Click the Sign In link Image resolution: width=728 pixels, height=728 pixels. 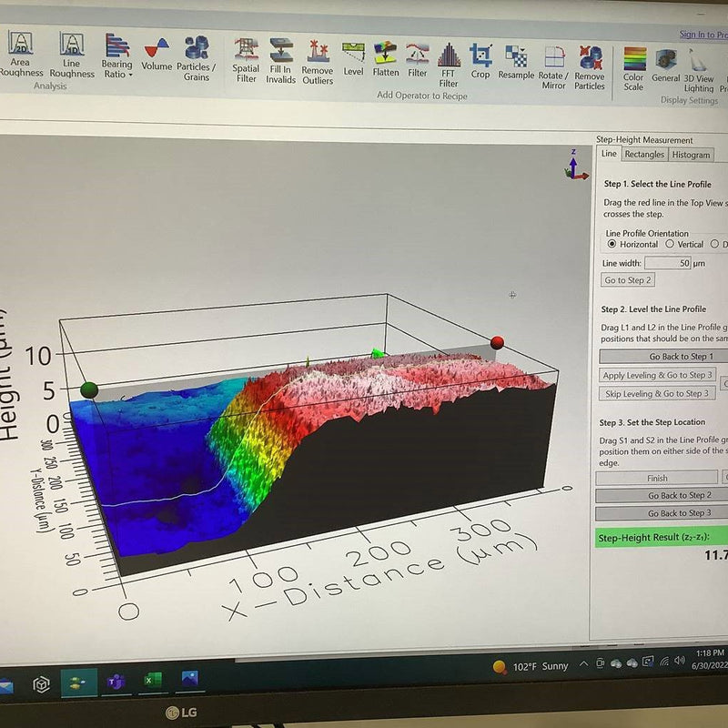coord(703,35)
